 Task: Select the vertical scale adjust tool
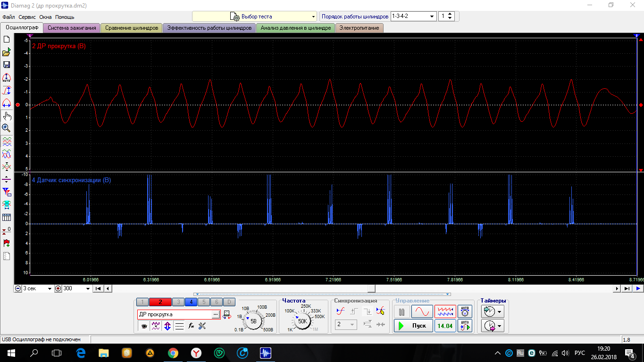point(7,91)
